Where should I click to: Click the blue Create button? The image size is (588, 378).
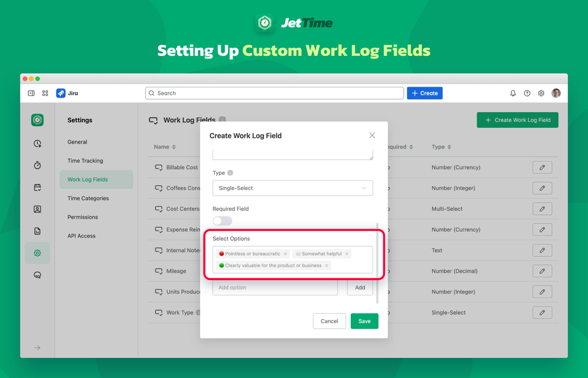(x=424, y=93)
